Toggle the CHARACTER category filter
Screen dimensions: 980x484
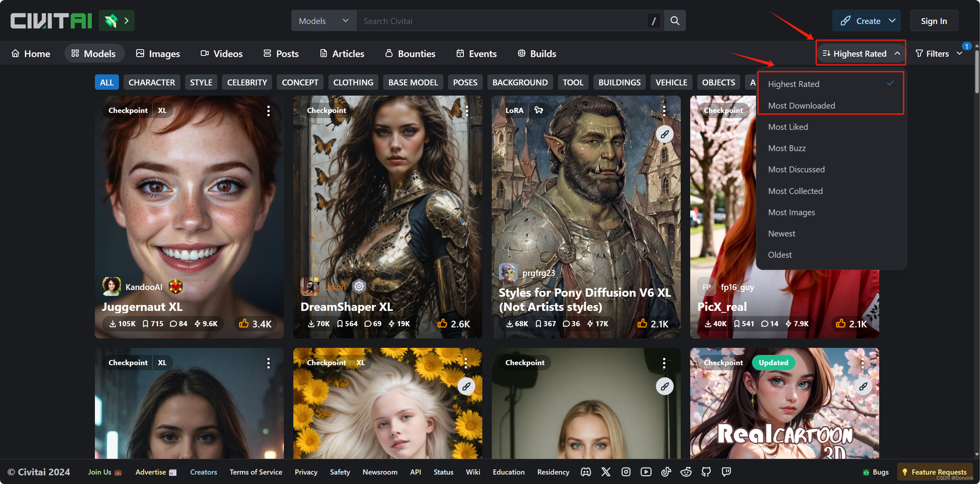[152, 82]
